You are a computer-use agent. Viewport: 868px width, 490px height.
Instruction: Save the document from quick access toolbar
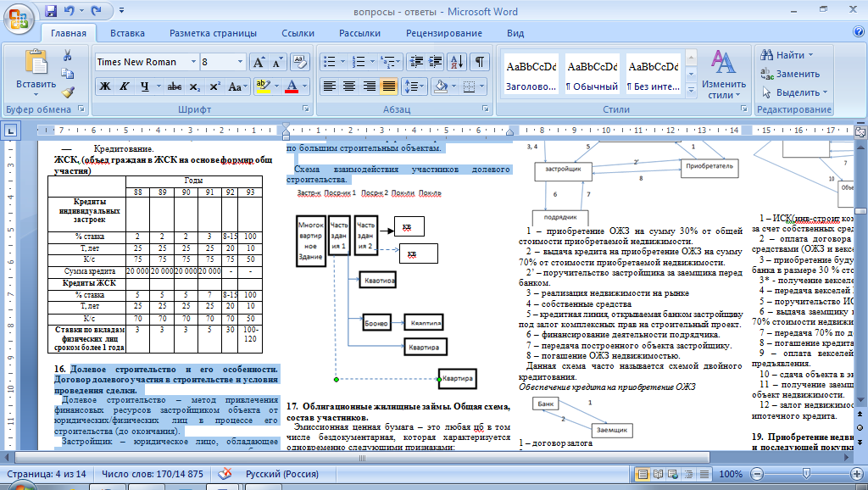pos(51,11)
